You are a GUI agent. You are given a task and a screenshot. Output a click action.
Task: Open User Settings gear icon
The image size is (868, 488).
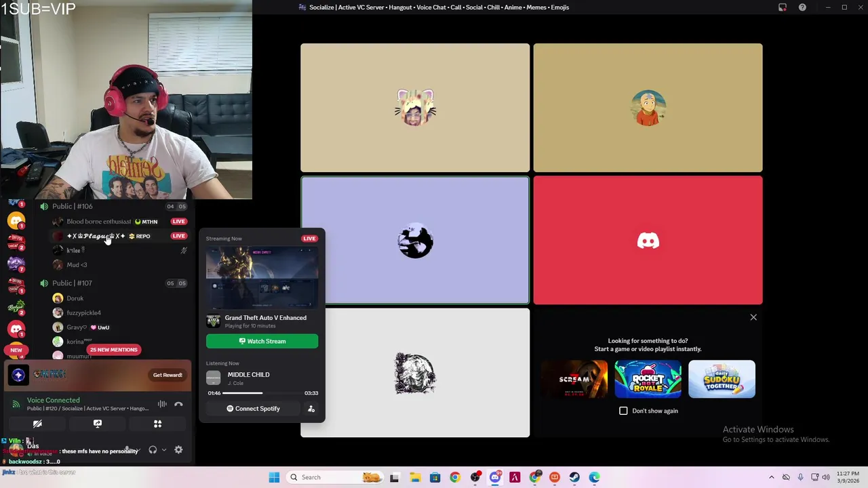tap(178, 450)
